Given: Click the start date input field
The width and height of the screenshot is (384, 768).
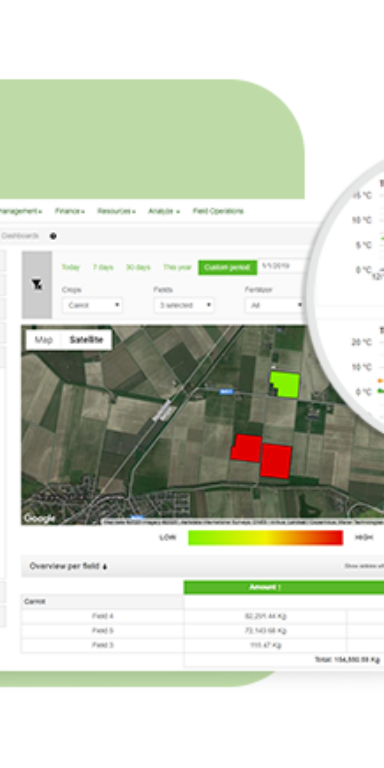Looking at the screenshot, I should point(282,267).
